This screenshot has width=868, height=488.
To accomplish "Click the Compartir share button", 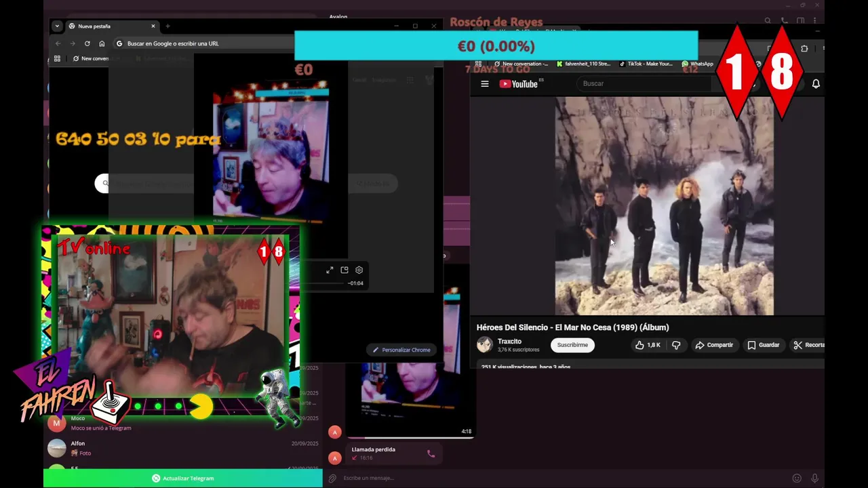I will pos(714,345).
